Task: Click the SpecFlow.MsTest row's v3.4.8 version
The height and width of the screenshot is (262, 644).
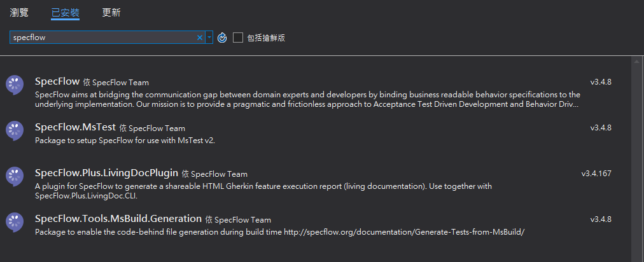Action: (601, 128)
